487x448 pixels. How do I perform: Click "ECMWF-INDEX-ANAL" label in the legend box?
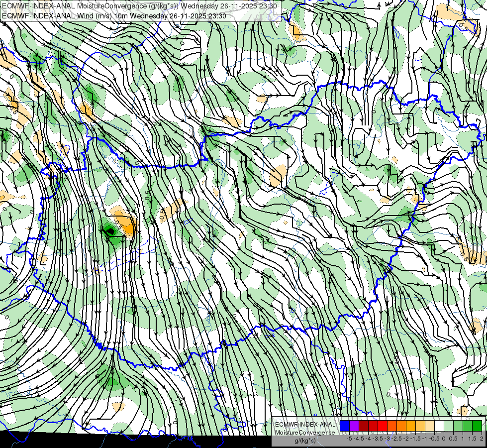(305, 425)
